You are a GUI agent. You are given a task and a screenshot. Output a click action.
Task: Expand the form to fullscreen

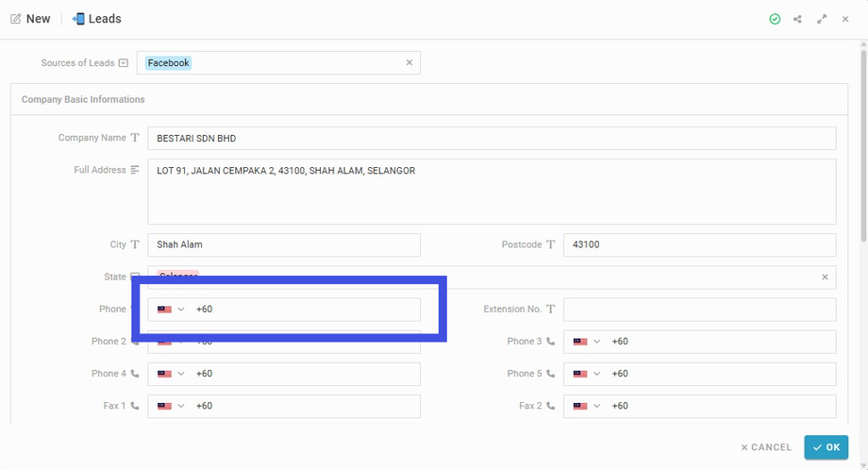(x=822, y=19)
